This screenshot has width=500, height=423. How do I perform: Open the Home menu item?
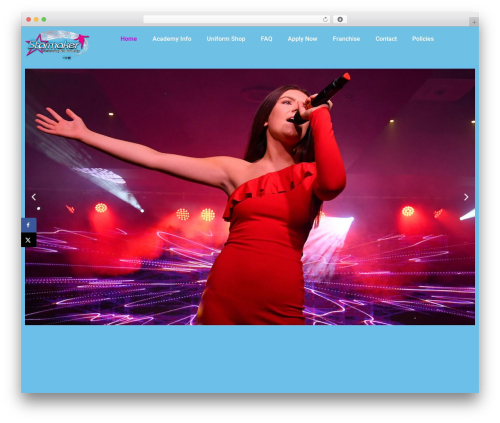tap(129, 39)
